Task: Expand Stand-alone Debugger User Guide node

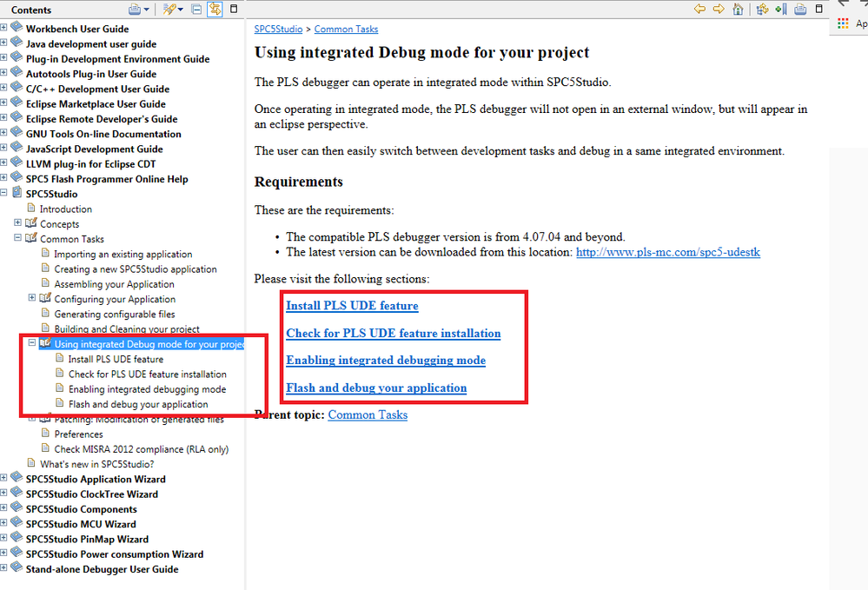Action: [x=3, y=567]
